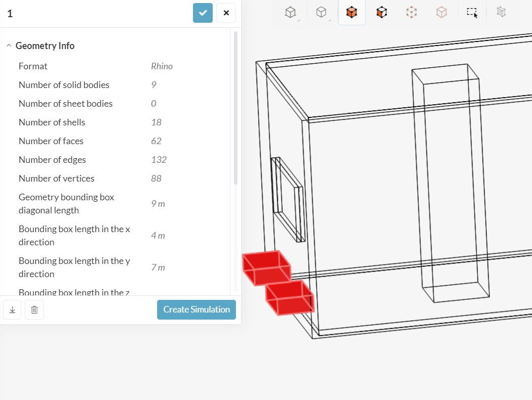Activate the select edges/vertices cube tool
The height and width of the screenshot is (400, 532).
point(412,13)
